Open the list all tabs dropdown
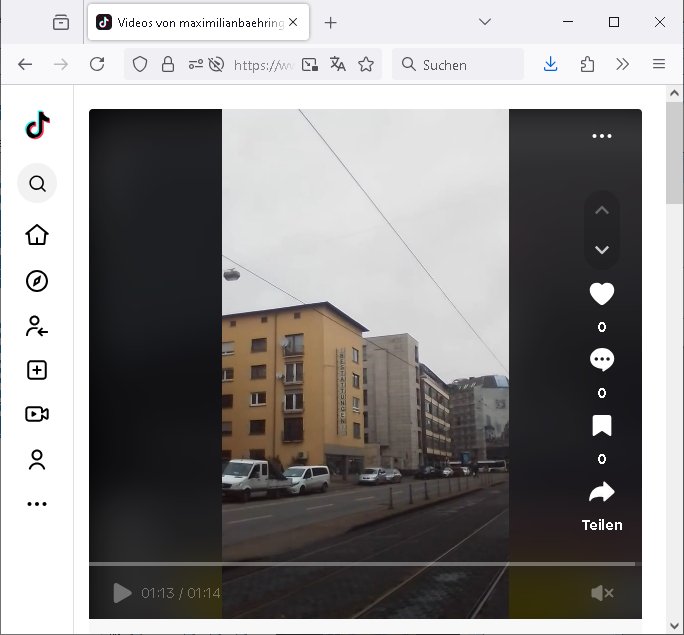Screen dimensions: 684x635 pyautogui.click(x=485, y=22)
